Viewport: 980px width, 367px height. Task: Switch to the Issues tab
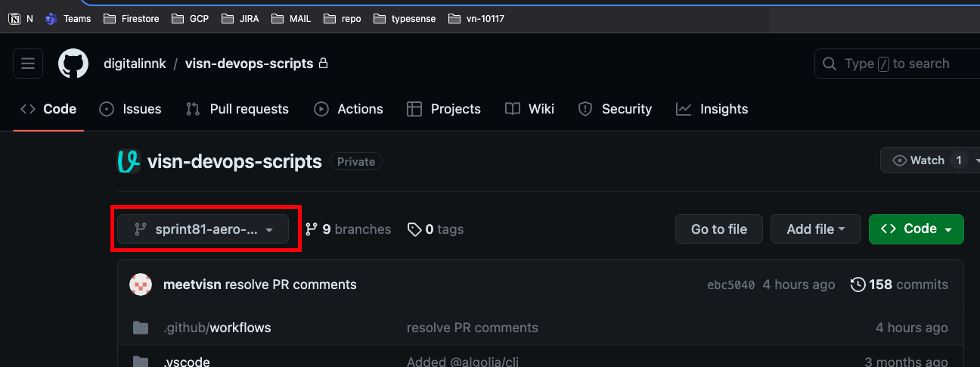131,109
